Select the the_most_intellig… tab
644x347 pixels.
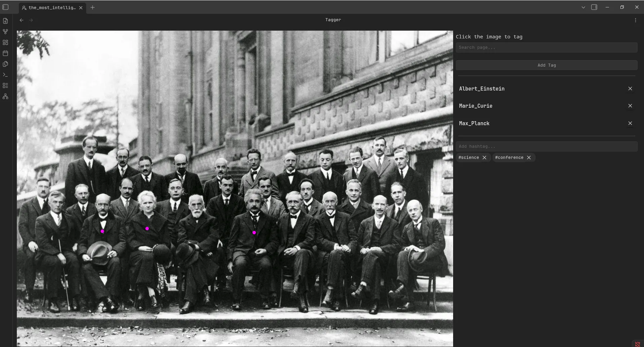pos(52,7)
